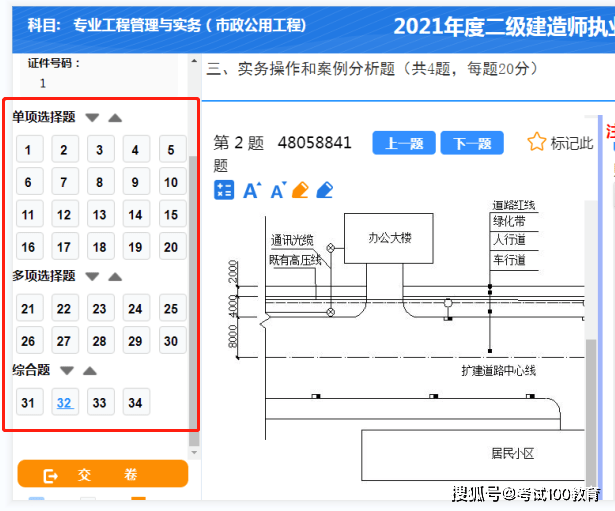The height and width of the screenshot is (511, 615).
Task: Collapse 综合题 section with up arrow
Action: pos(90,370)
